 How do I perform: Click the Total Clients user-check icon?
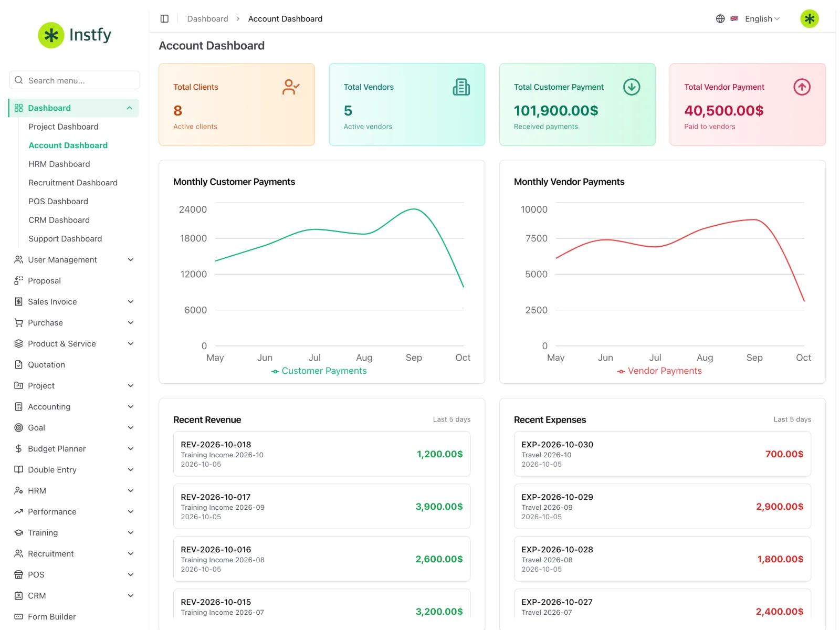coord(291,87)
